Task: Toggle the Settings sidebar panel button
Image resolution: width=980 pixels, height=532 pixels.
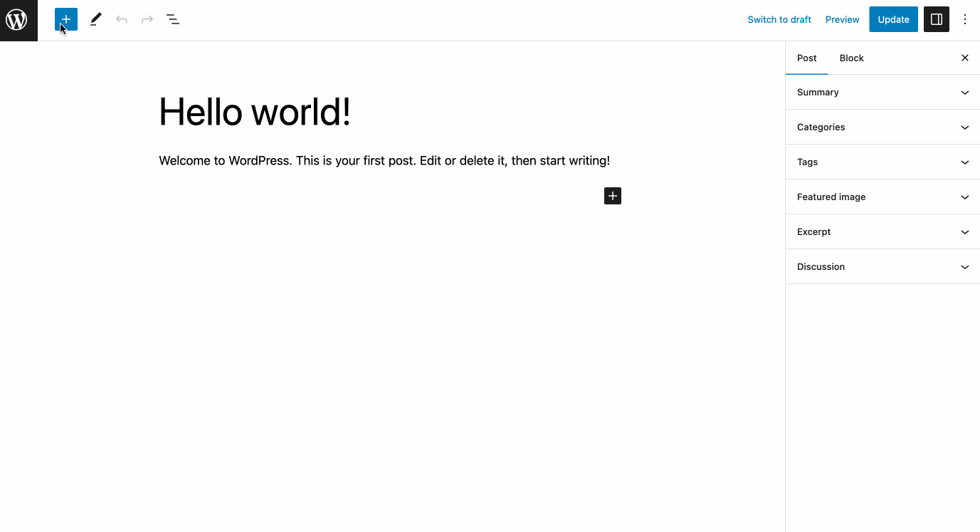Action: pyautogui.click(x=937, y=19)
